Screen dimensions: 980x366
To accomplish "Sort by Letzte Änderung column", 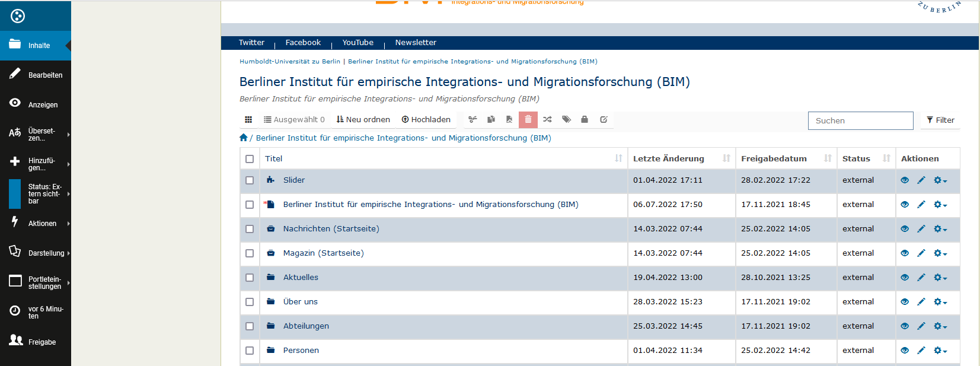I will point(682,158).
